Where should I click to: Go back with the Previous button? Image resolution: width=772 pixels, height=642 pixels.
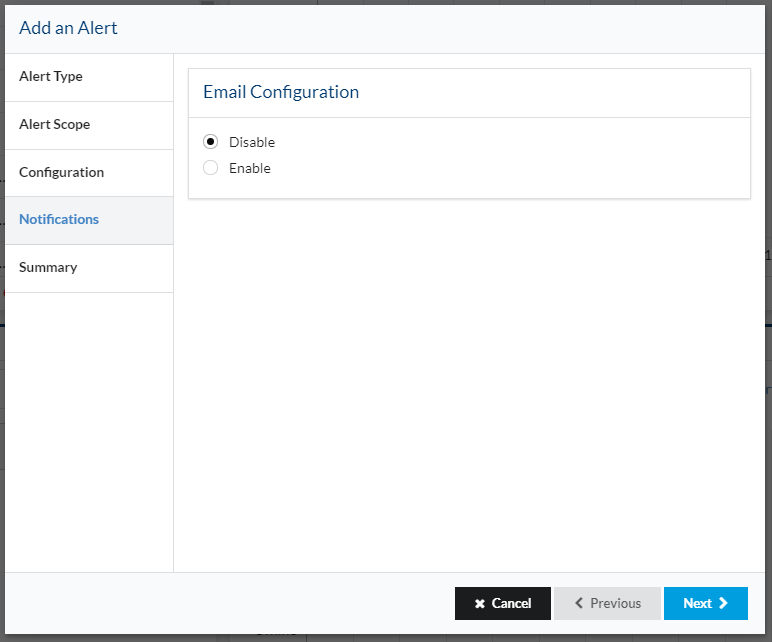tap(607, 603)
